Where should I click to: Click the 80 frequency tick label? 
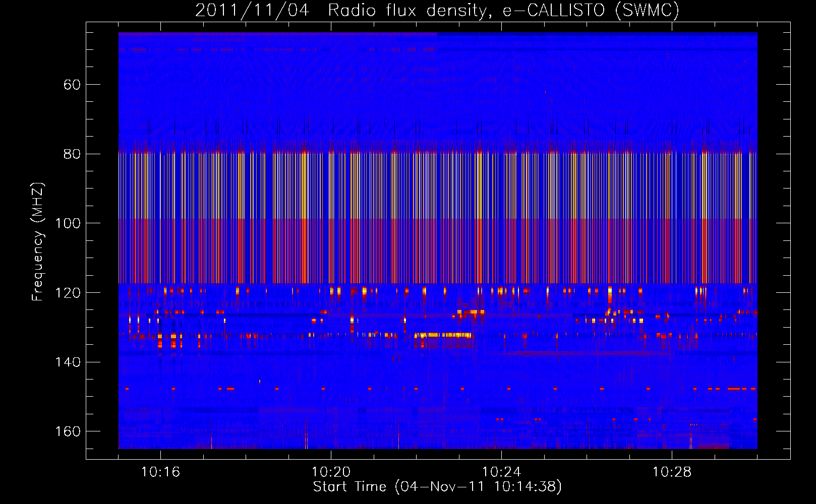72,154
